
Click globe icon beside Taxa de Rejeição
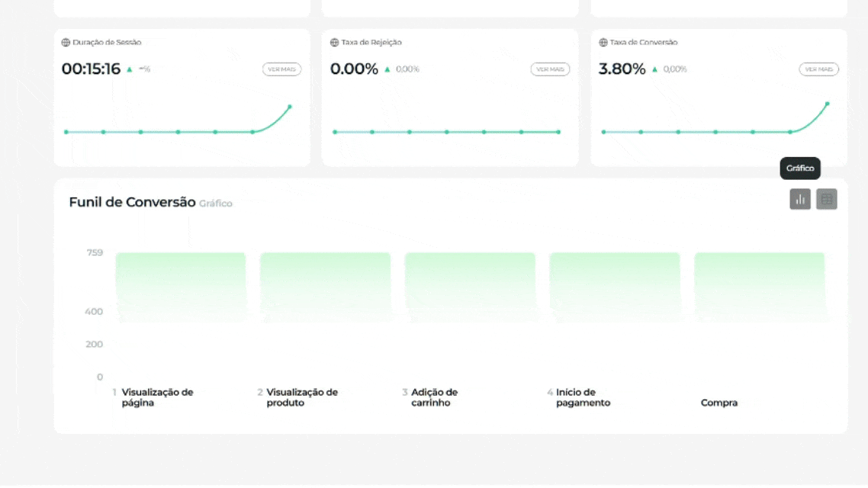coord(334,43)
